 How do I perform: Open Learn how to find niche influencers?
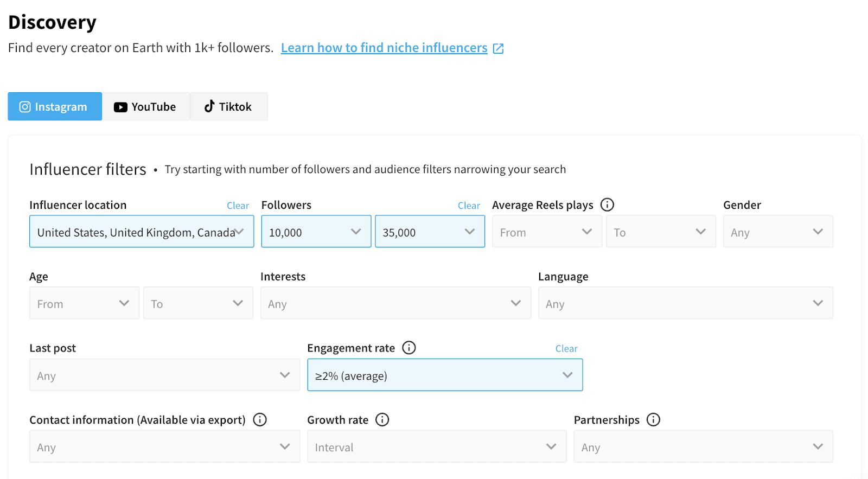384,48
